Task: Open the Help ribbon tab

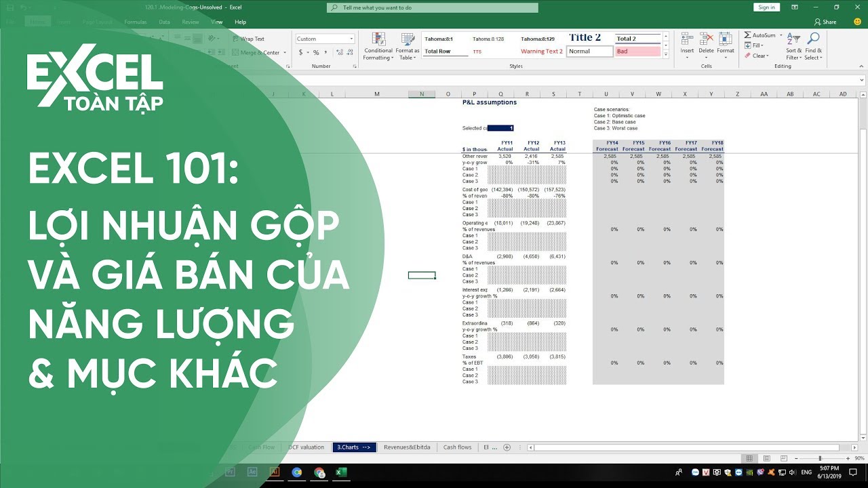Action: click(240, 22)
